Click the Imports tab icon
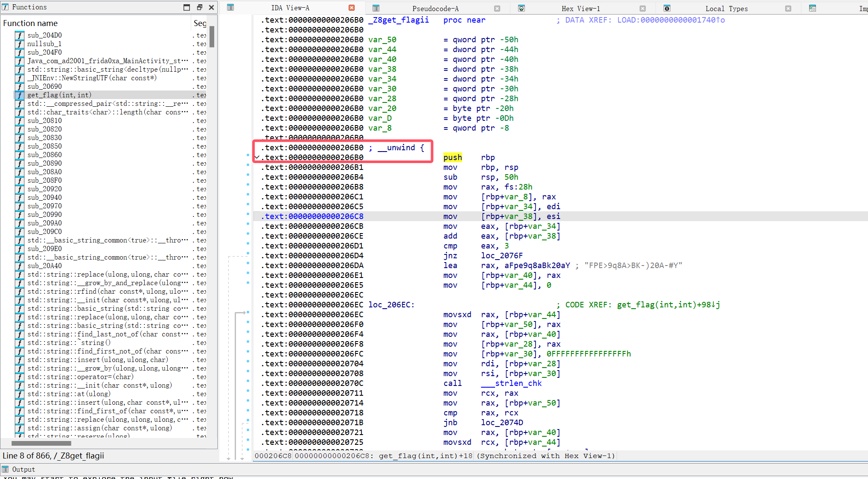 click(x=813, y=8)
